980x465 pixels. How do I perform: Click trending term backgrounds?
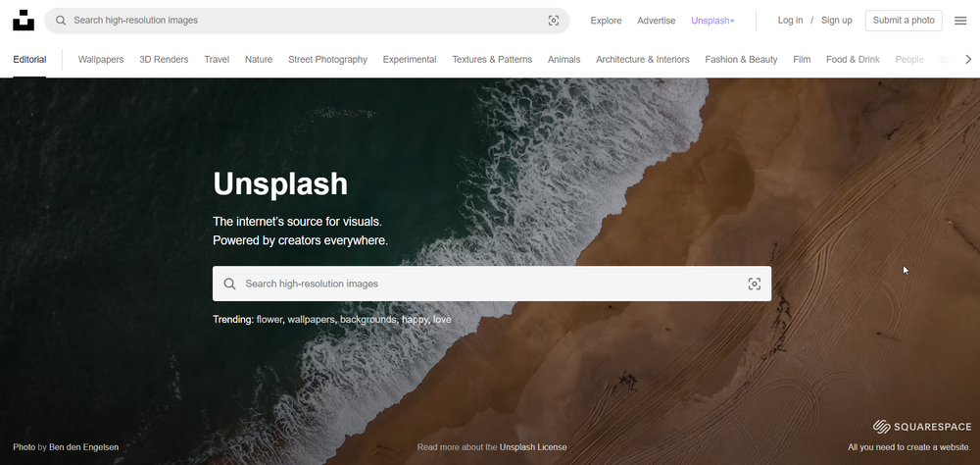(368, 319)
